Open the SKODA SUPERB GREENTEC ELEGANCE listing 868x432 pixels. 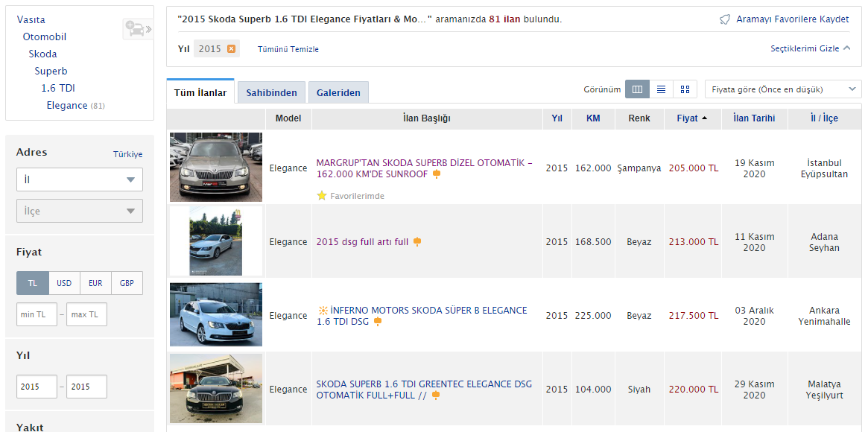[x=425, y=390]
